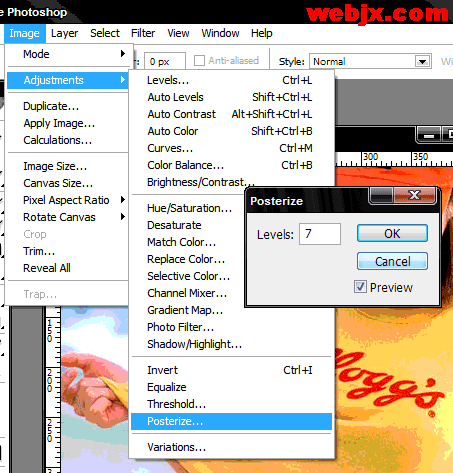Click the OK button in Posterize
Viewport: 453px width, 473px height.
392,233
